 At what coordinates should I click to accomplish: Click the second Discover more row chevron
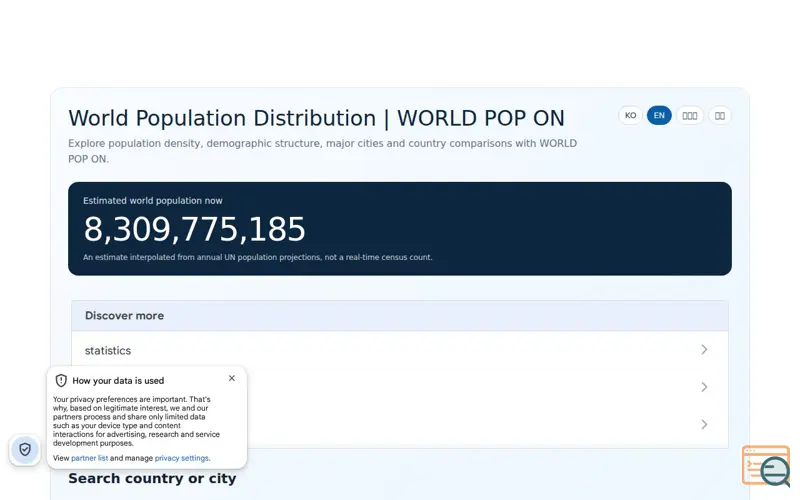pos(704,387)
